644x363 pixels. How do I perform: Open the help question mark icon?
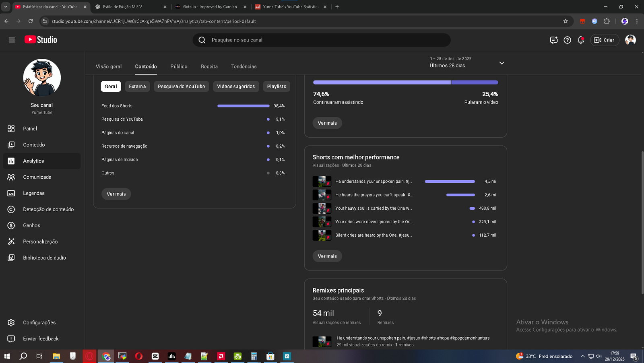tap(567, 40)
